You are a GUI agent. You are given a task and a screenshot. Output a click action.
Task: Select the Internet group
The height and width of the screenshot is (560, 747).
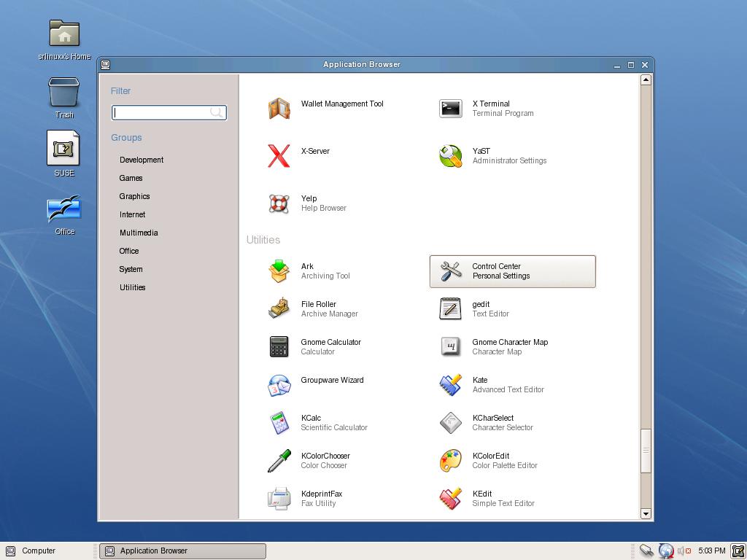pyautogui.click(x=133, y=215)
